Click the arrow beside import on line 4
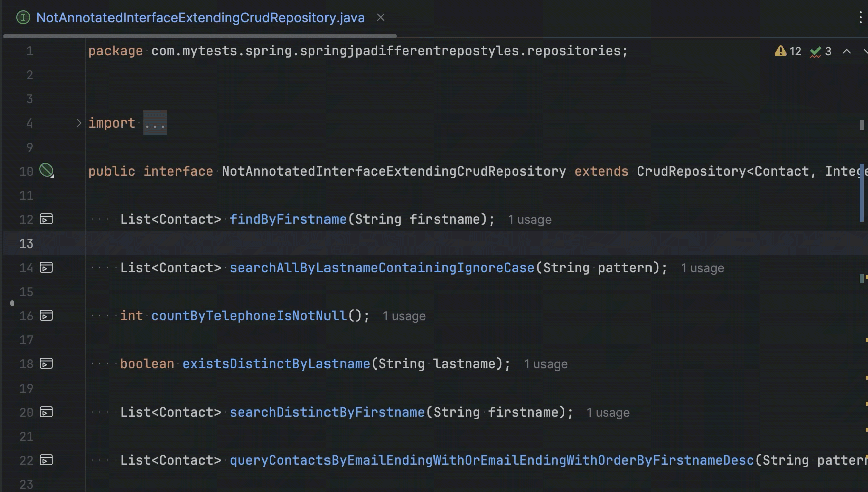 coord(78,122)
